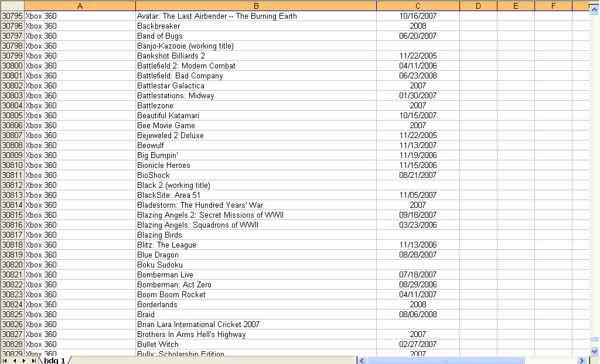Click the previous sheet tab arrow
Image resolution: width=600 pixels, height=364 pixels.
tap(14, 360)
